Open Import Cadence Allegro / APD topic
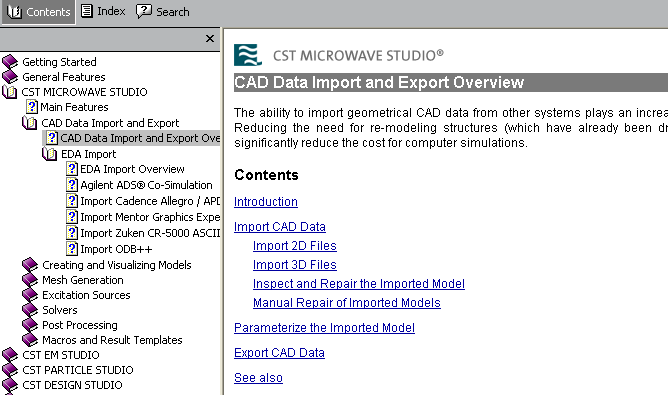The width and height of the screenshot is (668, 395). pyautogui.click(x=150, y=201)
